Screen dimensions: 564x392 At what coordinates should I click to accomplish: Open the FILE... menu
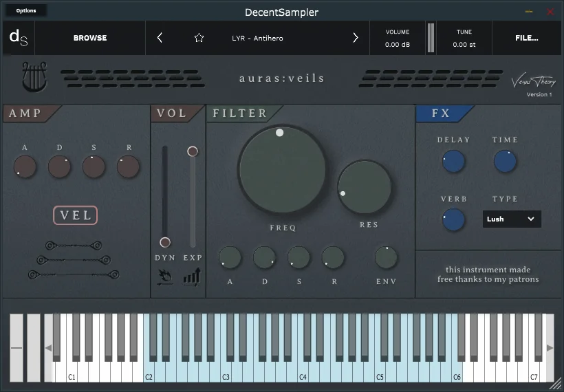click(527, 38)
